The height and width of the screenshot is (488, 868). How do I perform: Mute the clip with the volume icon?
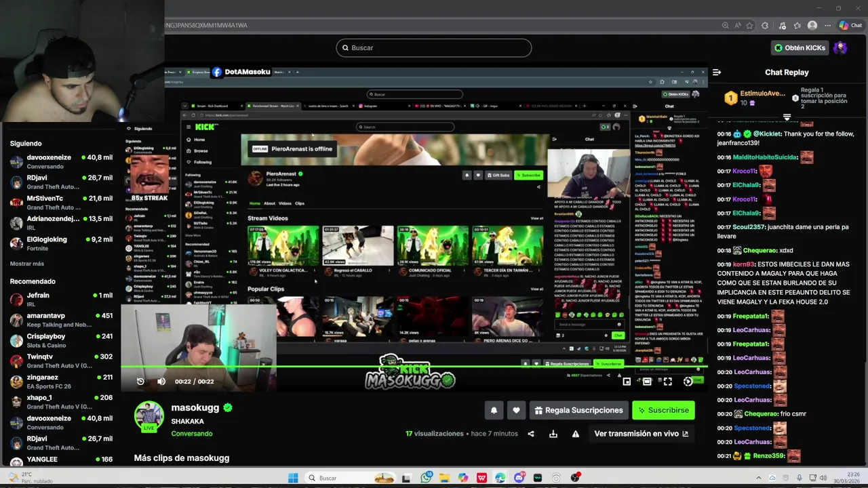(161, 382)
